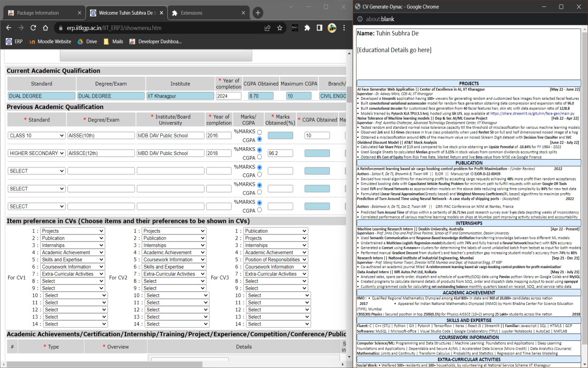Select %MARKS radio for the HIGHER SECONDARY row
The image size is (588, 368).
click(260, 149)
